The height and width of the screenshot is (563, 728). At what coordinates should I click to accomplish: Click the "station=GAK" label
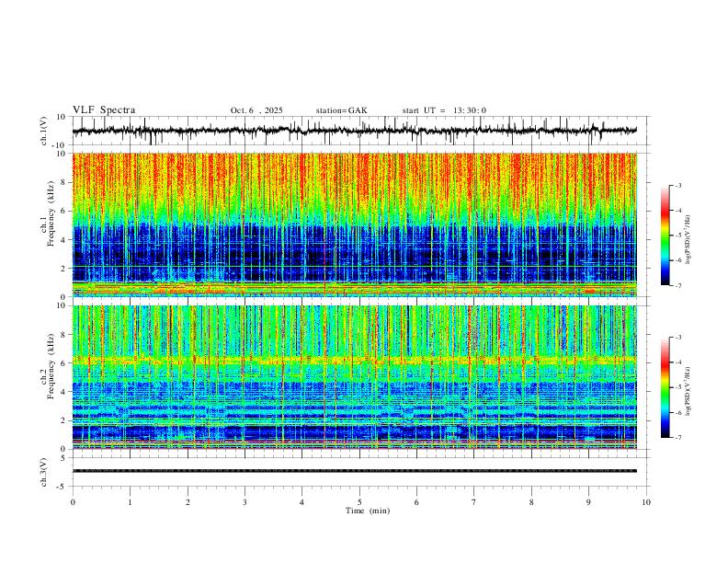(x=341, y=110)
